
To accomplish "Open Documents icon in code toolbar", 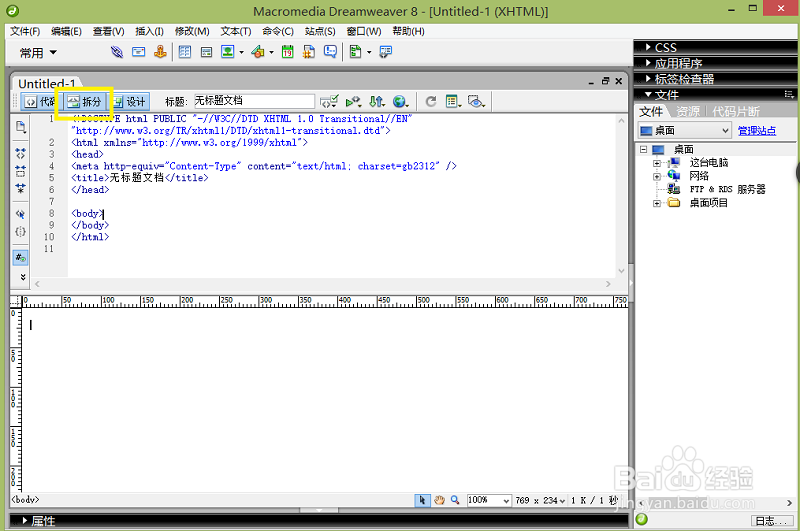I will [x=20, y=127].
